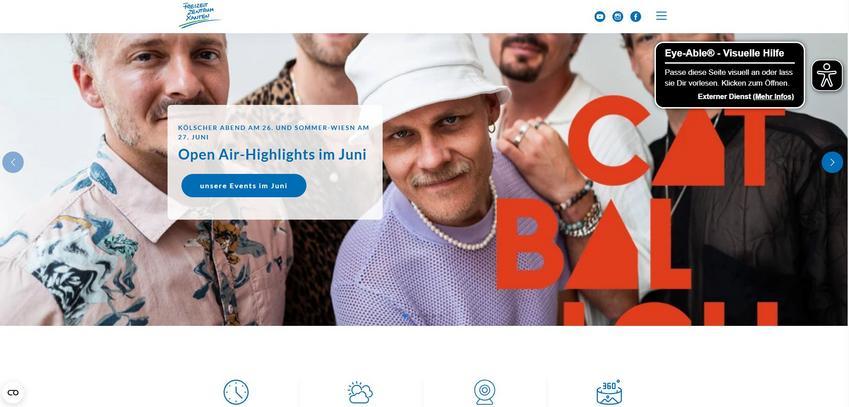Open the Eye-Able accessibility figure icon
This screenshot has height=407, width=849.
tap(827, 75)
